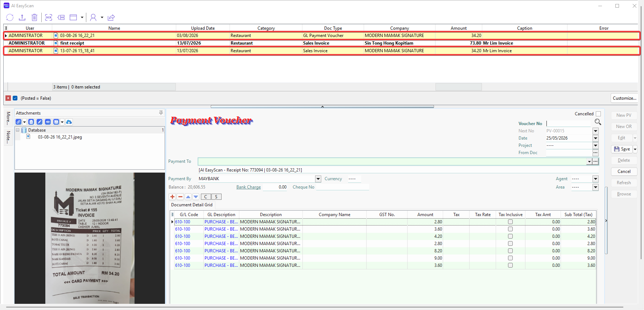Collapse the Database tree node
Image resolution: width=644 pixels, height=310 pixels.
(17, 130)
